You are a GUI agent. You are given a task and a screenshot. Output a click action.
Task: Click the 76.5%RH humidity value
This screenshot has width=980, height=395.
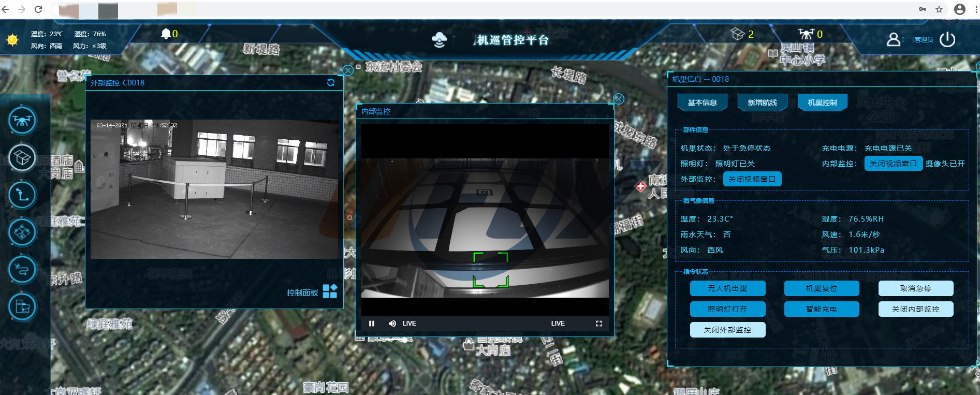click(x=866, y=219)
